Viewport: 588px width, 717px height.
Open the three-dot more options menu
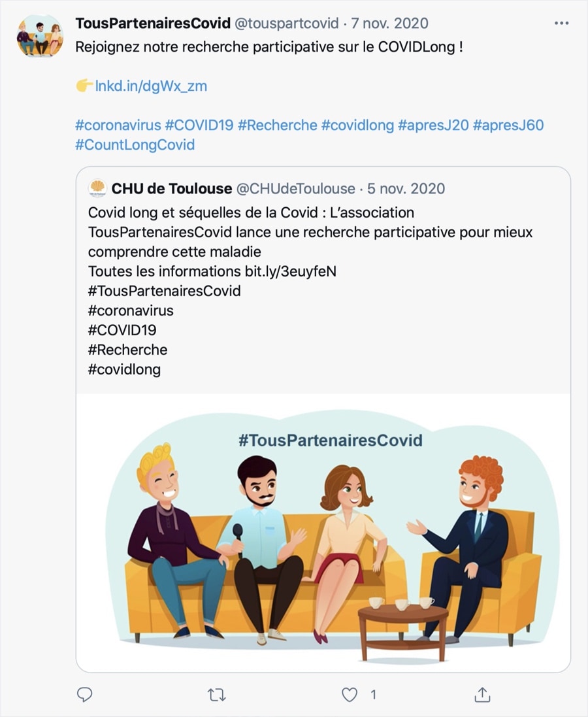coord(561,24)
